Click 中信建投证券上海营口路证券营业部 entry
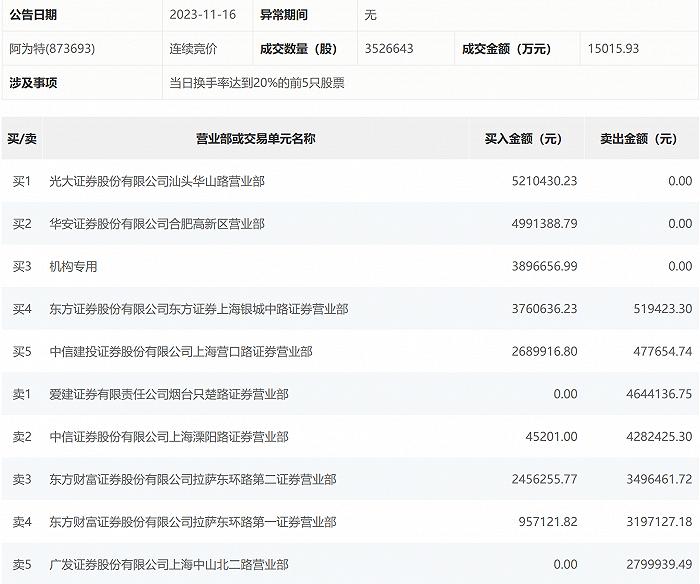 181,351
